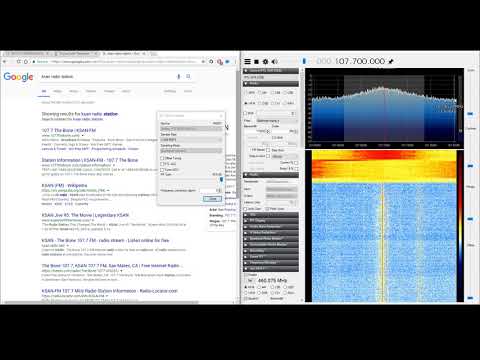480x360 pixels.
Task: Click Close in the RTL-SDR settings dialog
Action: [x=212, y=199]
